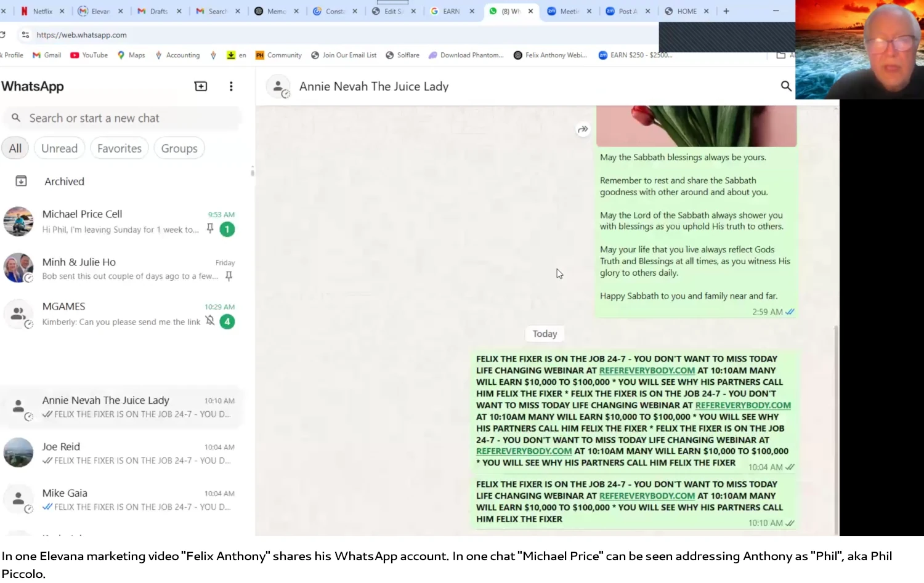This screenshot has width=924, height=583.
Task: Open a new browser tab
Action: [x=726, y=11]
